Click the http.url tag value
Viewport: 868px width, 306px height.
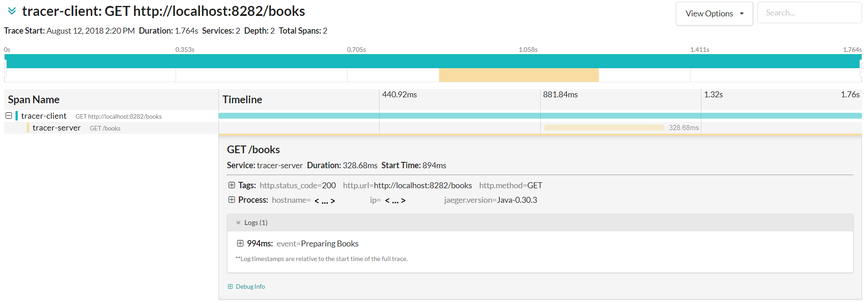(423, 186)
